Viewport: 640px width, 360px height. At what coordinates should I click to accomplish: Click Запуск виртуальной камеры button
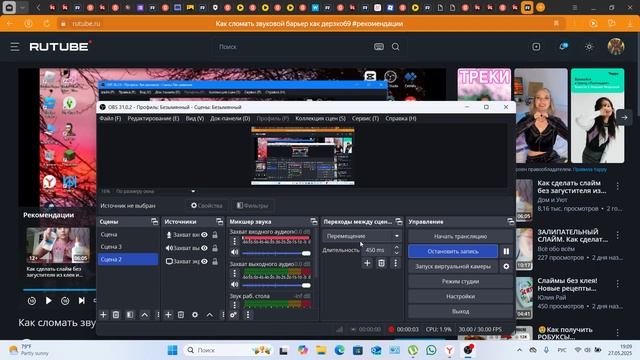453,266
